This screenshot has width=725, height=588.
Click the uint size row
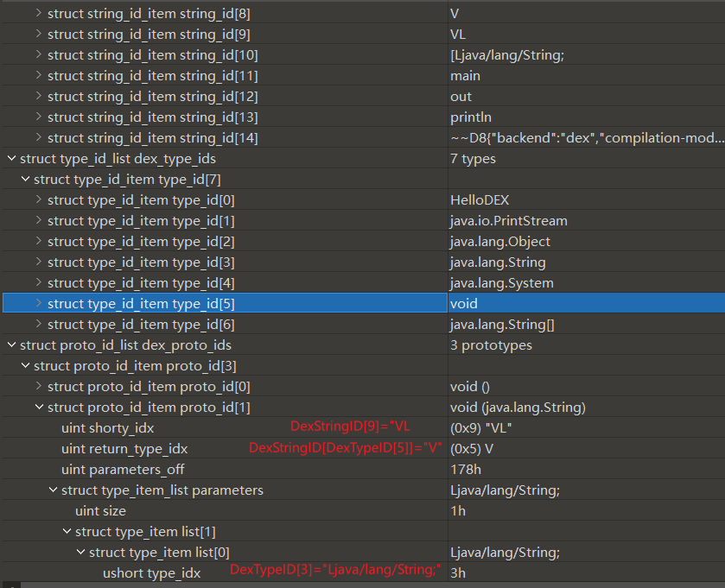pyautogui.click(x=100, y=511)
